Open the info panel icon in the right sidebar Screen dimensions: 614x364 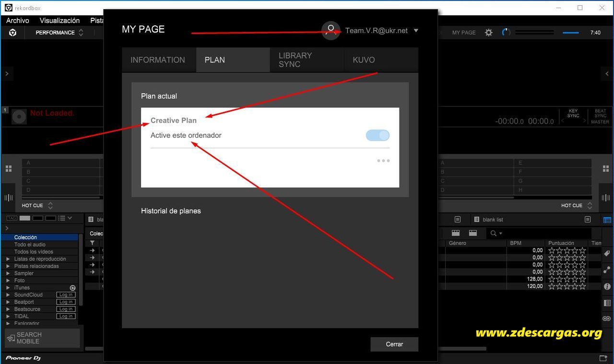607,287
